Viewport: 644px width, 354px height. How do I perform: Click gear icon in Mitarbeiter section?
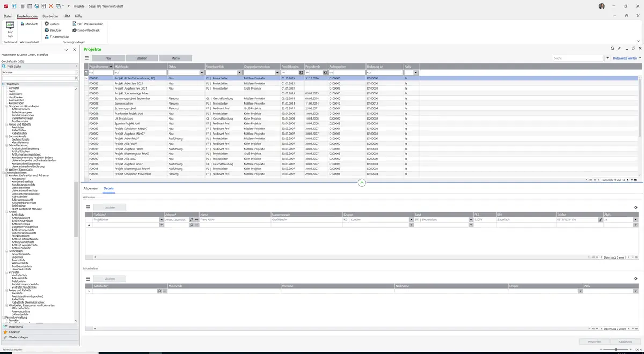[x=636, y=278]
